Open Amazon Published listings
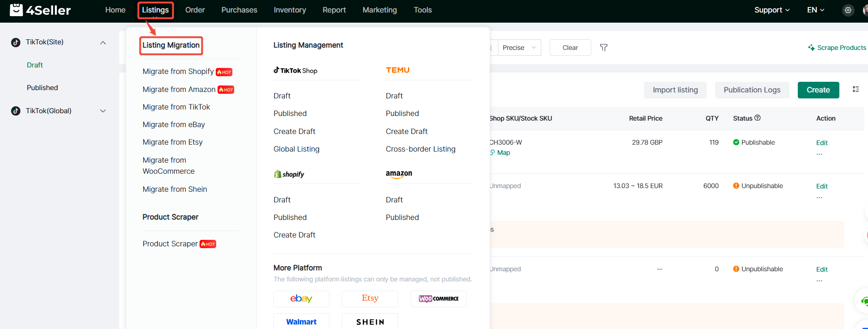 click(x=402, y=217)
